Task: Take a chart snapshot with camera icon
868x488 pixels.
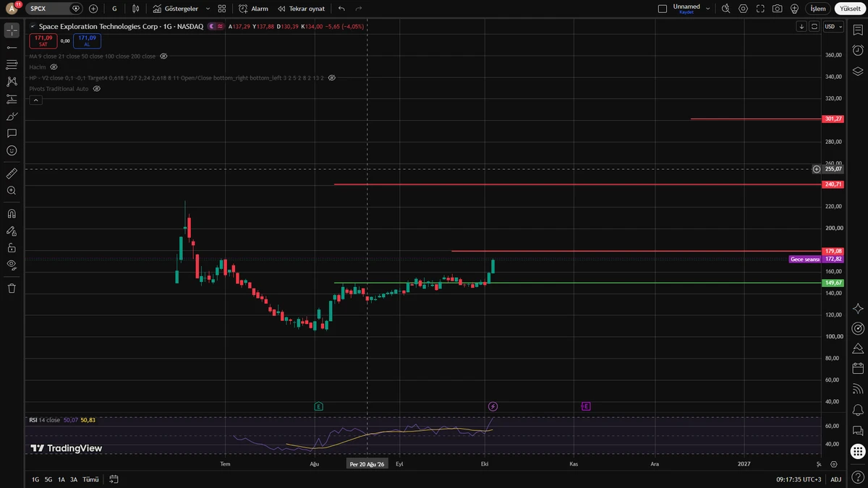Action: point(777,9)
